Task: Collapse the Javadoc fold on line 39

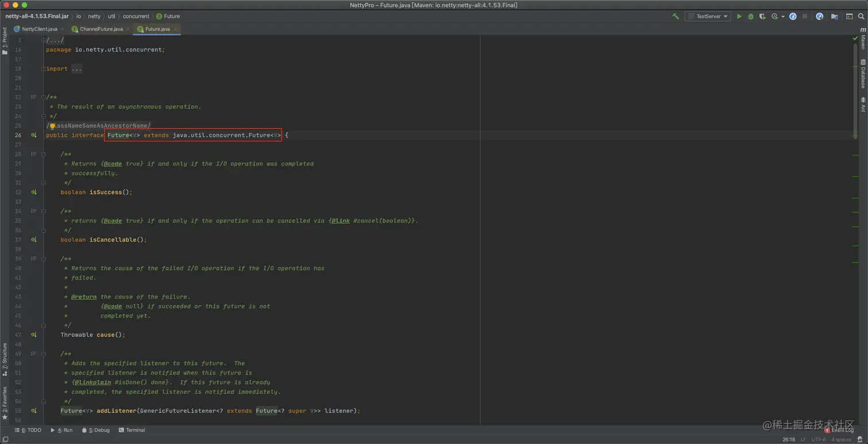Action: 44,258
